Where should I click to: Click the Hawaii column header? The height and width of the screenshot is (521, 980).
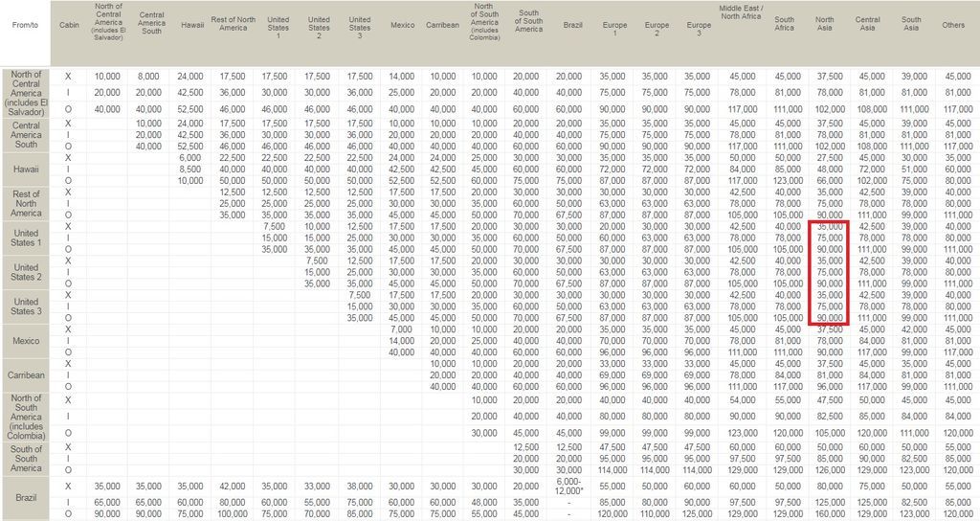pyautogui.click(x=192, y=25)
